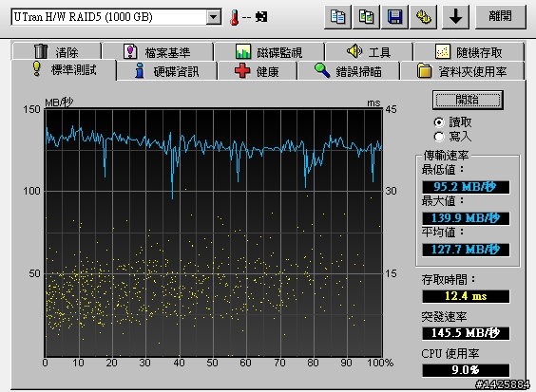Click the copy screenshot toolbar icon

click(x=366, y=17)
